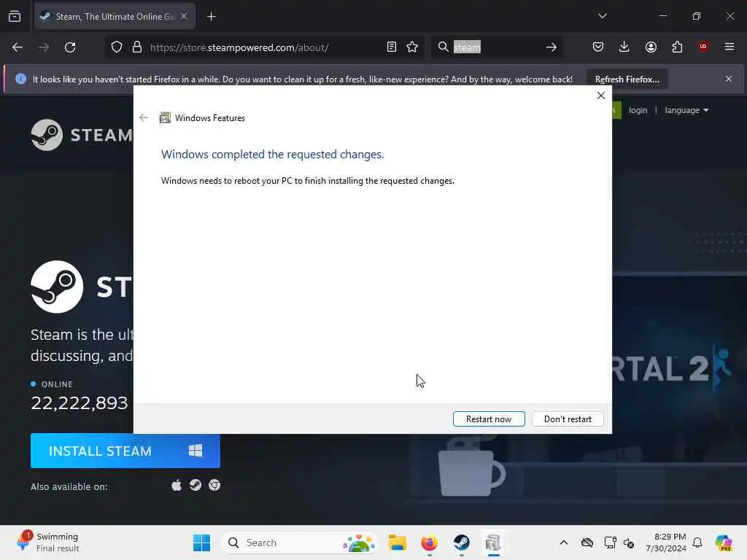Open notifications bell icon
Viewport: 747px width, 560px height.
697,542
